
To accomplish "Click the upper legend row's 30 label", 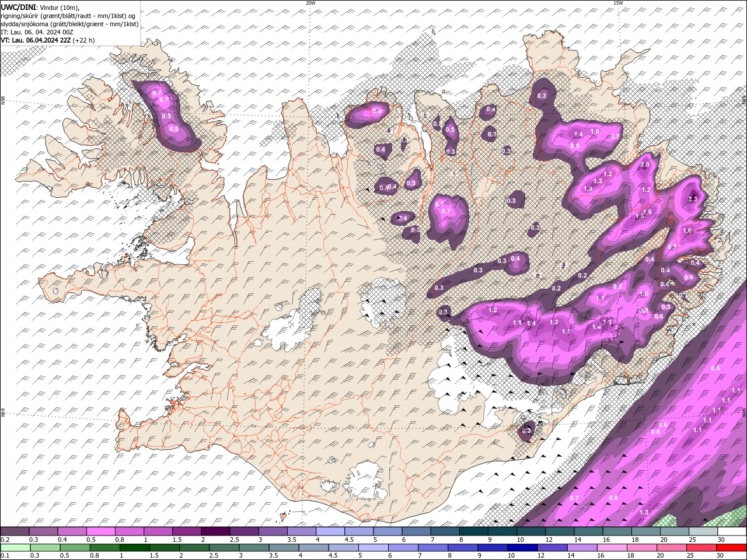I will pos(721,540).
